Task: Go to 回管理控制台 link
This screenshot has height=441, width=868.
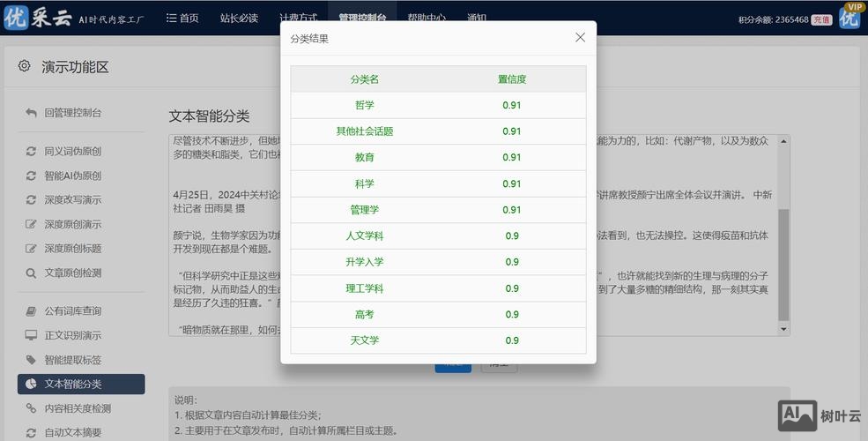Action: pyautogui.click(x=73, y=113)
